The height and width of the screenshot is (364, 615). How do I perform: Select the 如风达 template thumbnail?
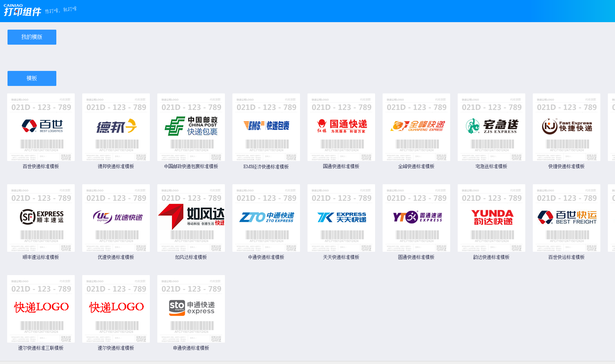191,218
